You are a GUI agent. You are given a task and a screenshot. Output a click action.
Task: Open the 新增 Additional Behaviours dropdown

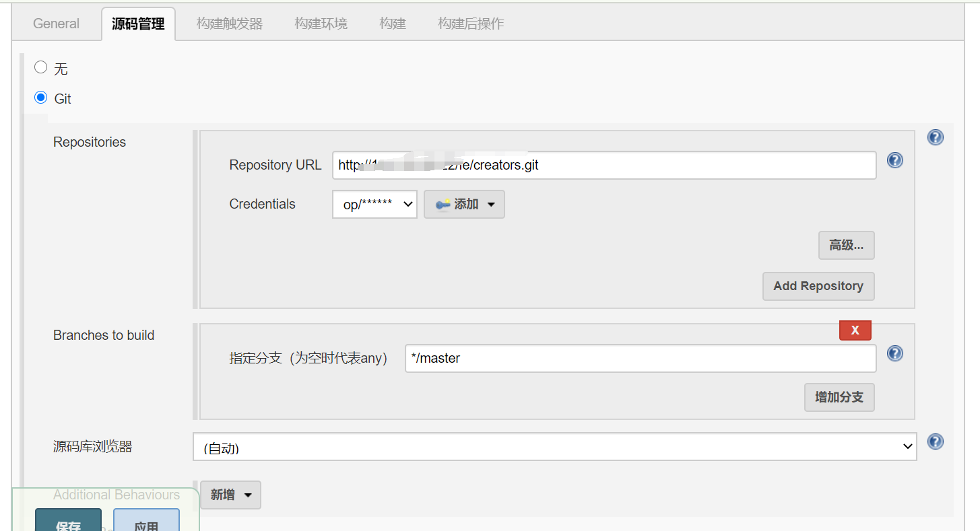coord(230,495)
